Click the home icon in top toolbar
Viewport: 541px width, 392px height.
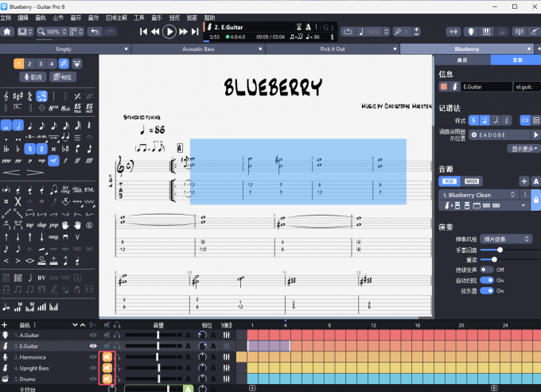click(x=8, y=32)
